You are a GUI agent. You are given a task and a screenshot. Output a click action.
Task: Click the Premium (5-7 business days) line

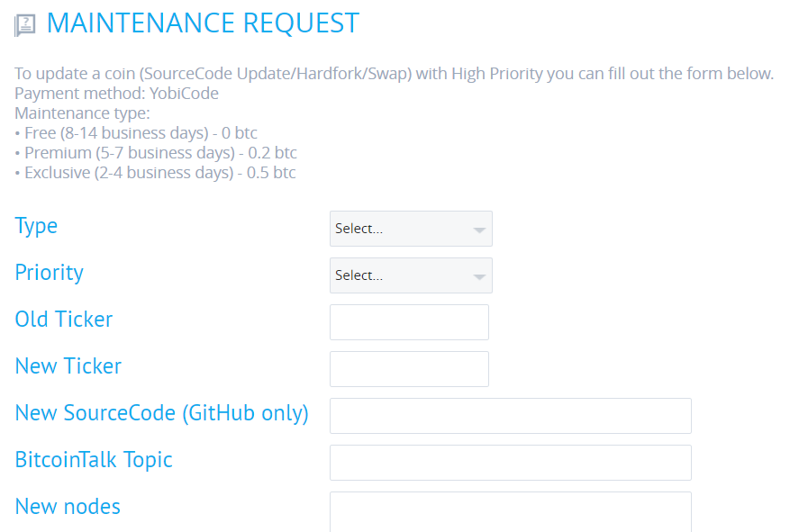tap(156, 152)
